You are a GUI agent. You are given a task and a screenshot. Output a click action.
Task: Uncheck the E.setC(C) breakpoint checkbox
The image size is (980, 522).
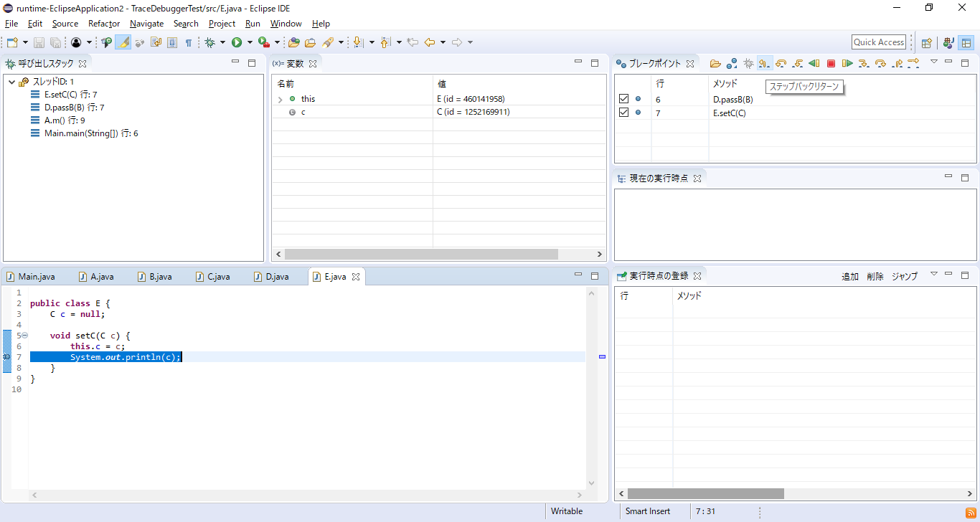click(x=623, y=113)
